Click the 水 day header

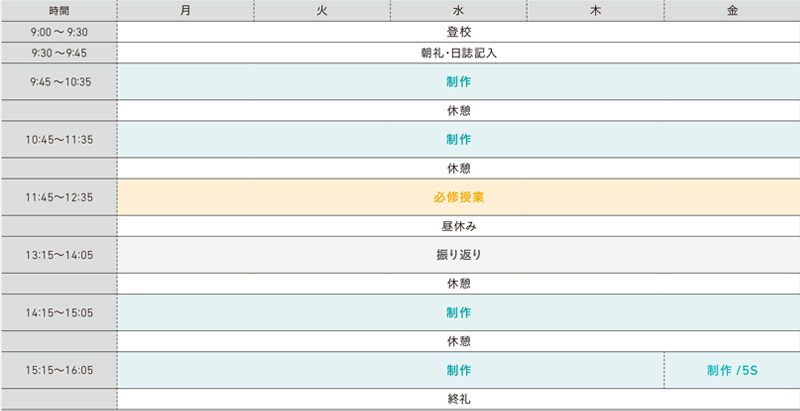(x=459, y=11)
